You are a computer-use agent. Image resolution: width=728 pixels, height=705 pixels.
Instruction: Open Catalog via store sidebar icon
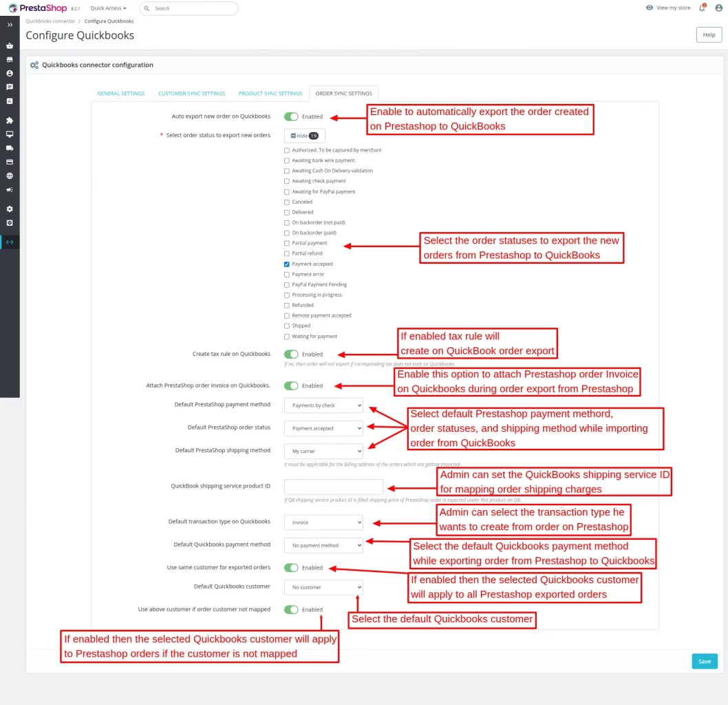(10, 59)
